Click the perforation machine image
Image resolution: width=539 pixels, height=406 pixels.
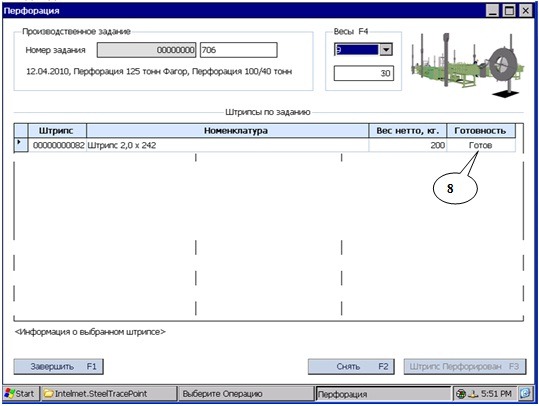(x=468, y=64)
